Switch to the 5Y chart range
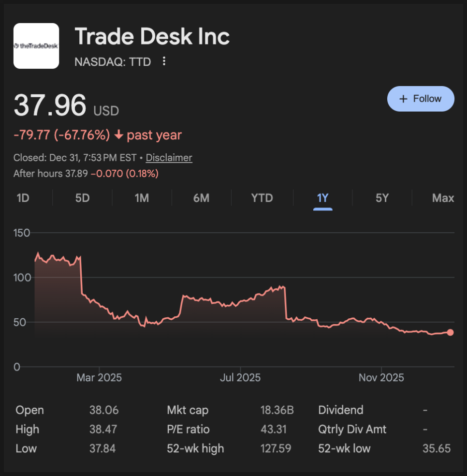The image size is (467, 476). pyautogui.click(x=382, y=198)
